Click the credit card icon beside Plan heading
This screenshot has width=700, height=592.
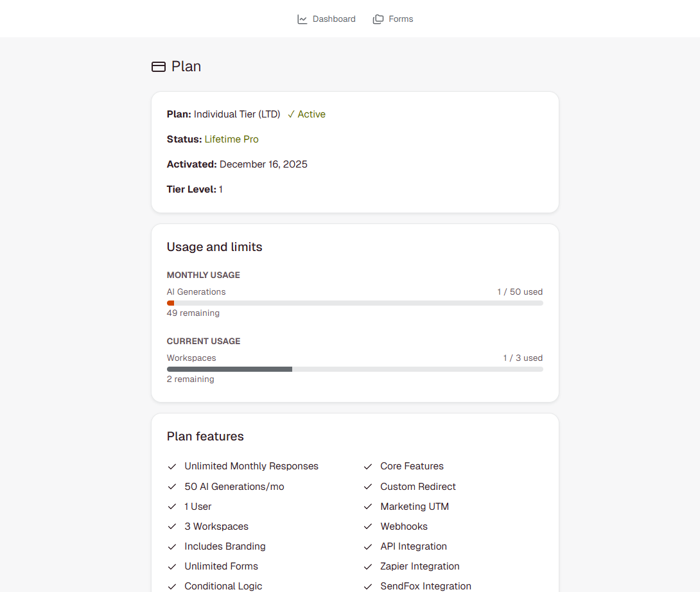coord(158,66)
